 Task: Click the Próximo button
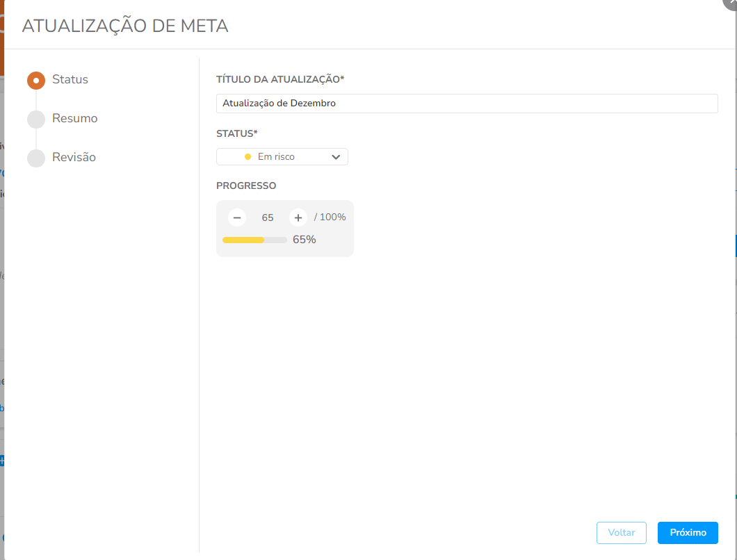[688, 533]
